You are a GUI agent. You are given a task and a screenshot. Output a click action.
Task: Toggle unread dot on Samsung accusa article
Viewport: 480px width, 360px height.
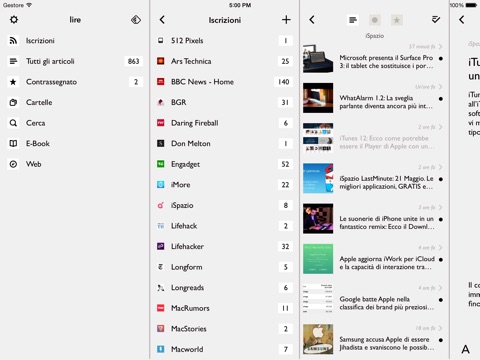pyautogui.click(x=441, y=340)
